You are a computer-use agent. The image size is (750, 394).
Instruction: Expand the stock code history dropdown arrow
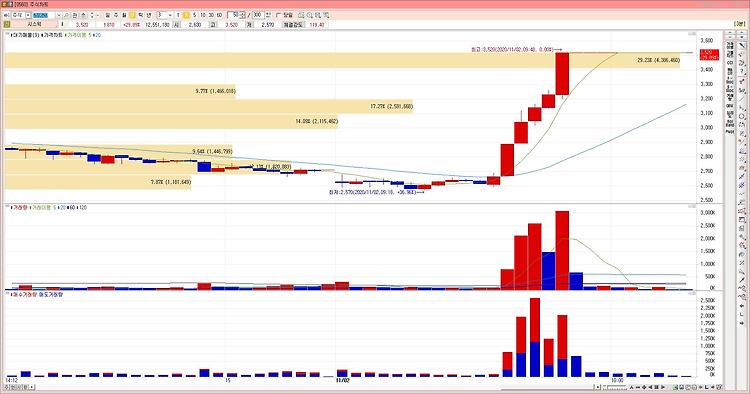pos(58,15)
